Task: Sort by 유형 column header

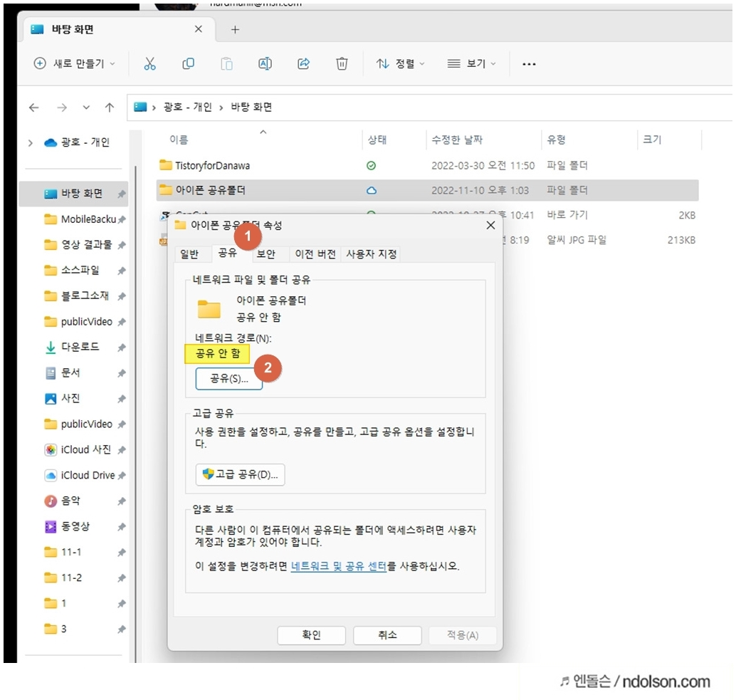Action: tap(556, 140)
